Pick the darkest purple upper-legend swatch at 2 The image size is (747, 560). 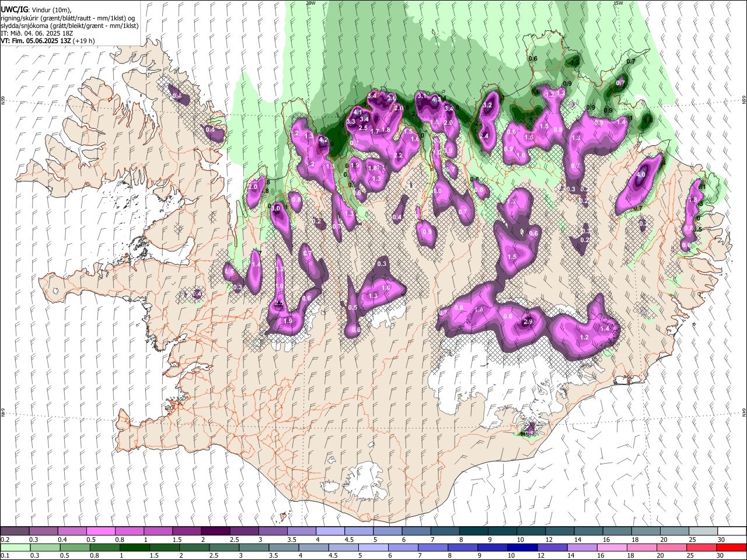(x=215, y=531)
